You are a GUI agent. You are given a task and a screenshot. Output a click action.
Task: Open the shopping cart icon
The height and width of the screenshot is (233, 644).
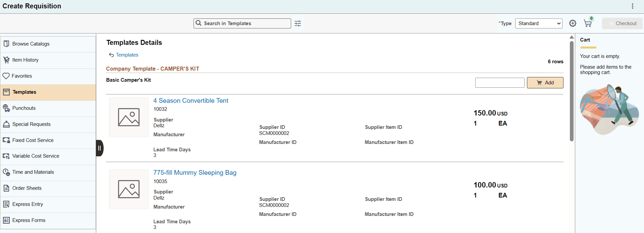[x=588, y=23]
